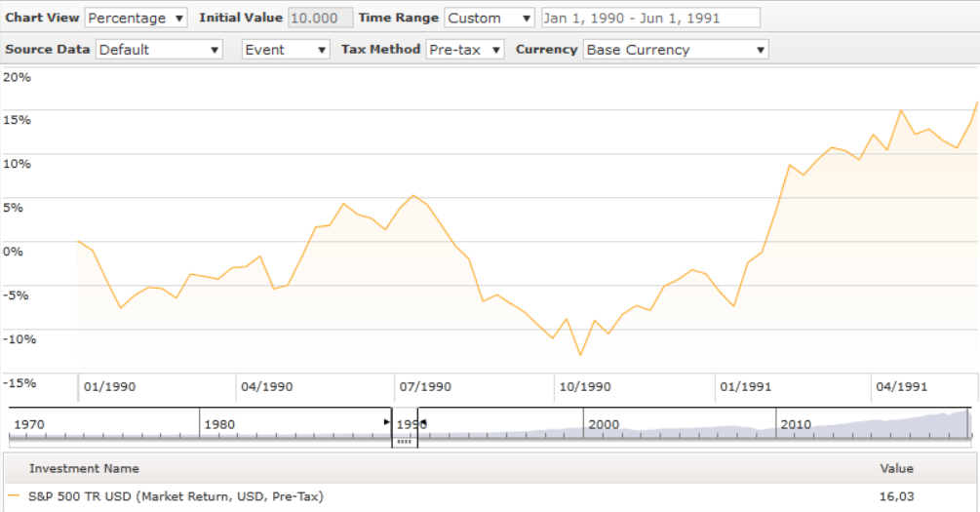This screenshot has height=512, width=980.
Task: Click the 16,03 value cell
Action: pyautogui.click(x=896, y=496)
